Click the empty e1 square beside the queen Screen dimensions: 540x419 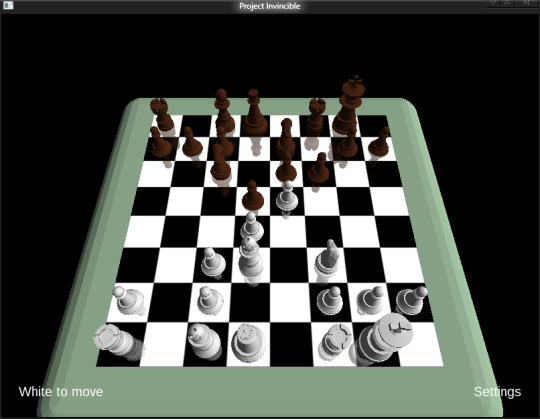click(291, 344)
